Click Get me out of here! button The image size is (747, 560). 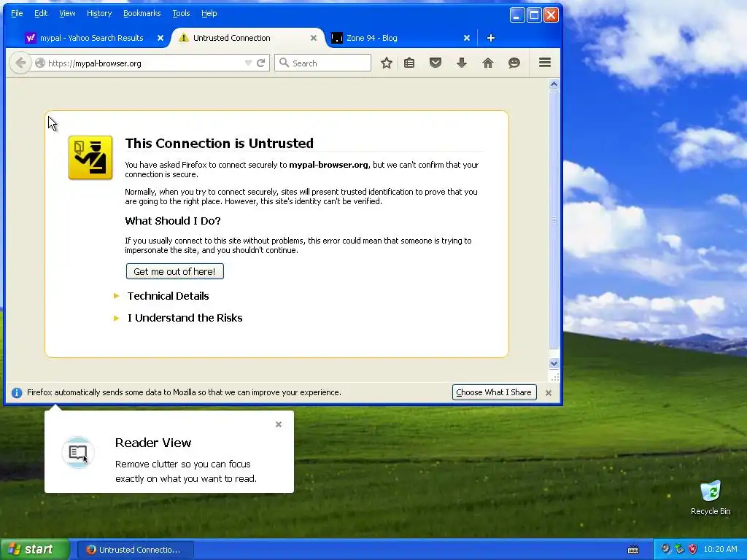(175, 271)
